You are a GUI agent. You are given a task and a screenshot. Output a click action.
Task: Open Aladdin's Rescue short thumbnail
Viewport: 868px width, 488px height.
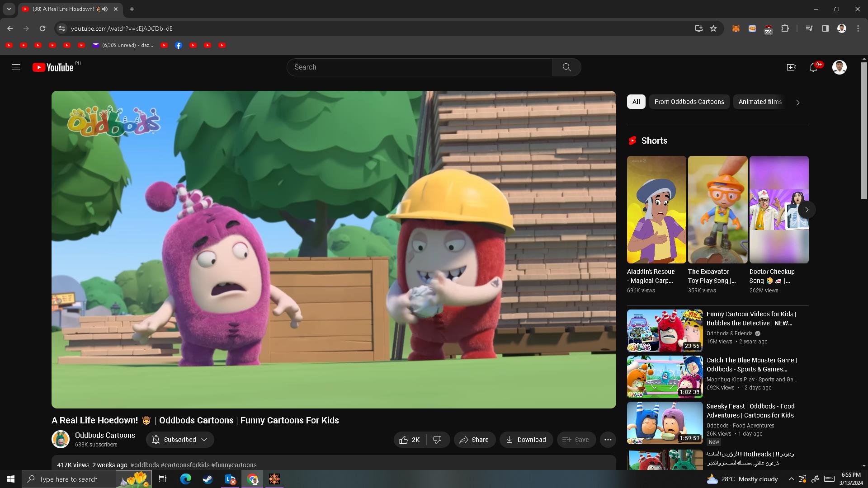(656, 210)
